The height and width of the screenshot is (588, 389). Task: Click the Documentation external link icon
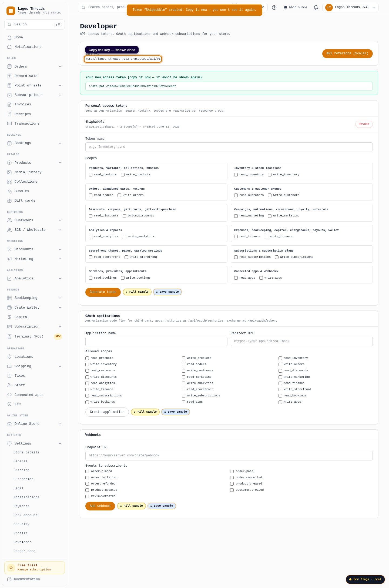click(9, 579)
